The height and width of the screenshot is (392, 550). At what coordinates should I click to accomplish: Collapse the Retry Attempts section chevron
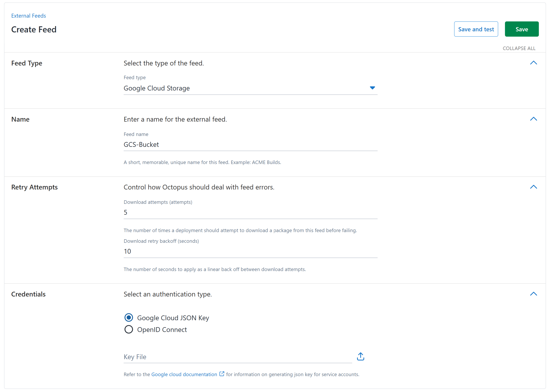coord(534,187)
